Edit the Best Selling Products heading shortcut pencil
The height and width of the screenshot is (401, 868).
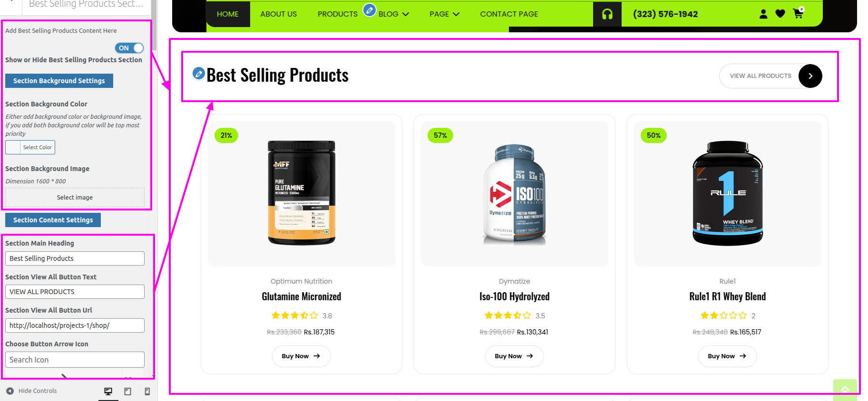pos(199,74)
